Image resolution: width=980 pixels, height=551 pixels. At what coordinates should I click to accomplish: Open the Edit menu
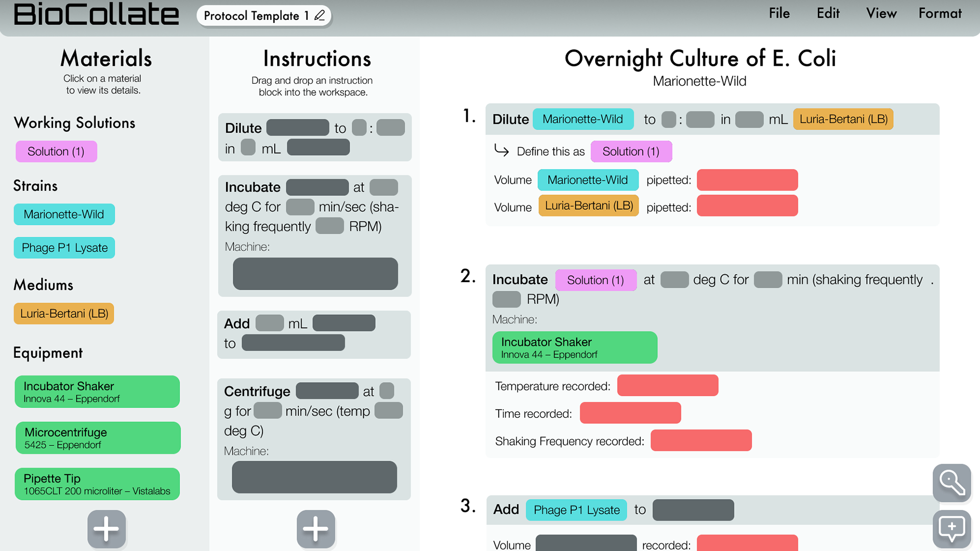[828, 14]
